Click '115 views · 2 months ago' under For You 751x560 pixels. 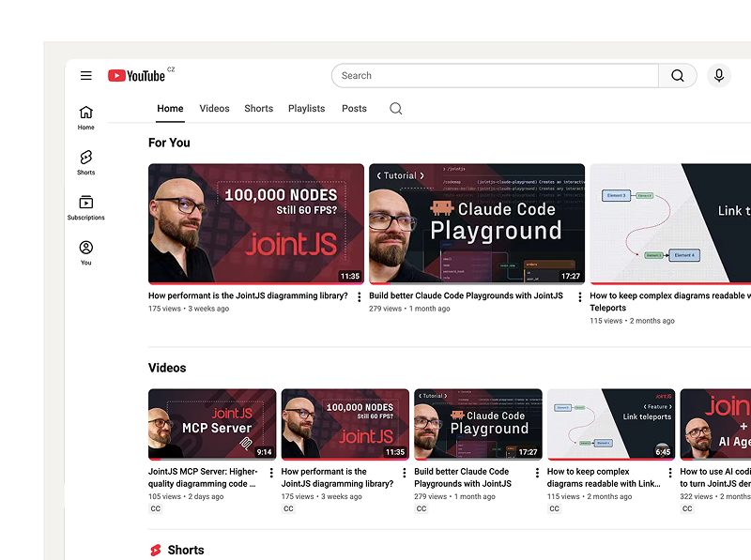(x=632, y=321)
